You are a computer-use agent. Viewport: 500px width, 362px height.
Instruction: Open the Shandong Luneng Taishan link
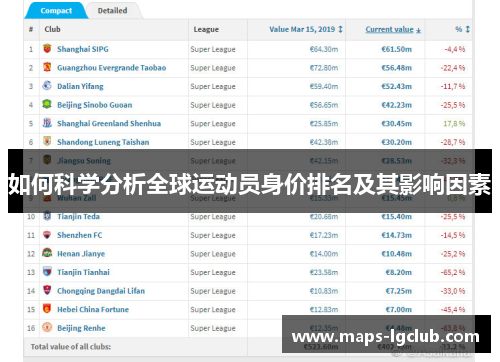[103, 142]
